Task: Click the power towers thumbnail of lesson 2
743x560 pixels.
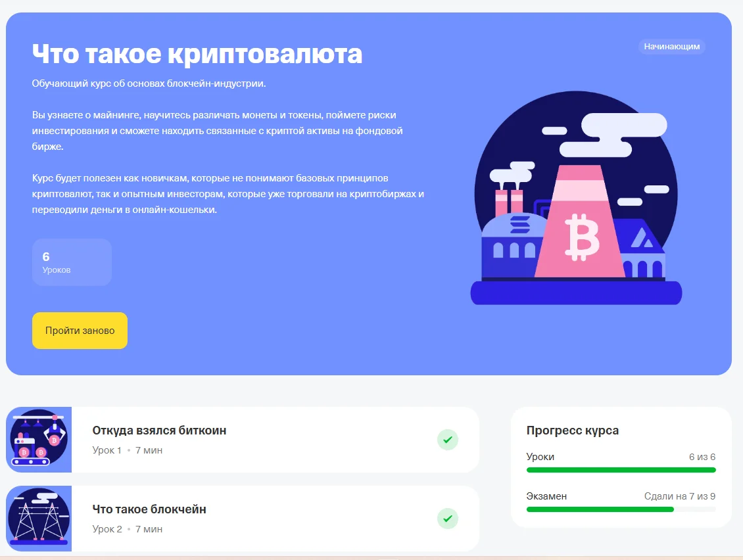Action: click(39, 519)
